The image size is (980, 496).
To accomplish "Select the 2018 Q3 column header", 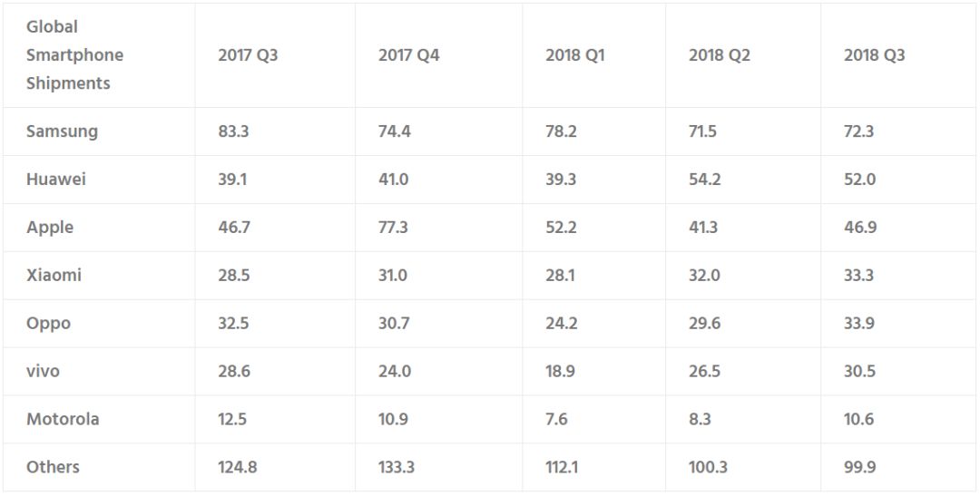I will tap(874, 55).
